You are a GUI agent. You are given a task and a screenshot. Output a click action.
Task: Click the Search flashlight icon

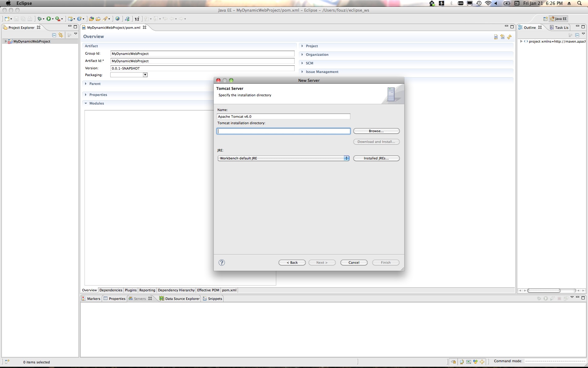click(x=105, y=19)
